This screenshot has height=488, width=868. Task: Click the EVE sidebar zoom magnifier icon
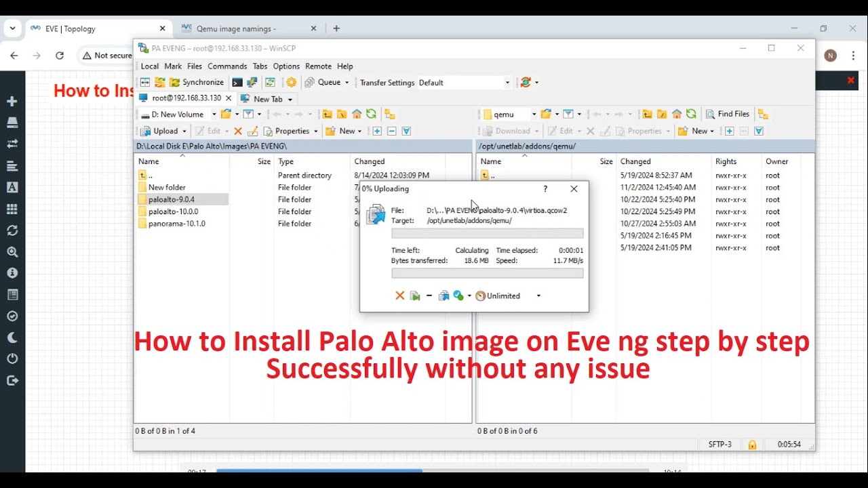click(12, 251)
